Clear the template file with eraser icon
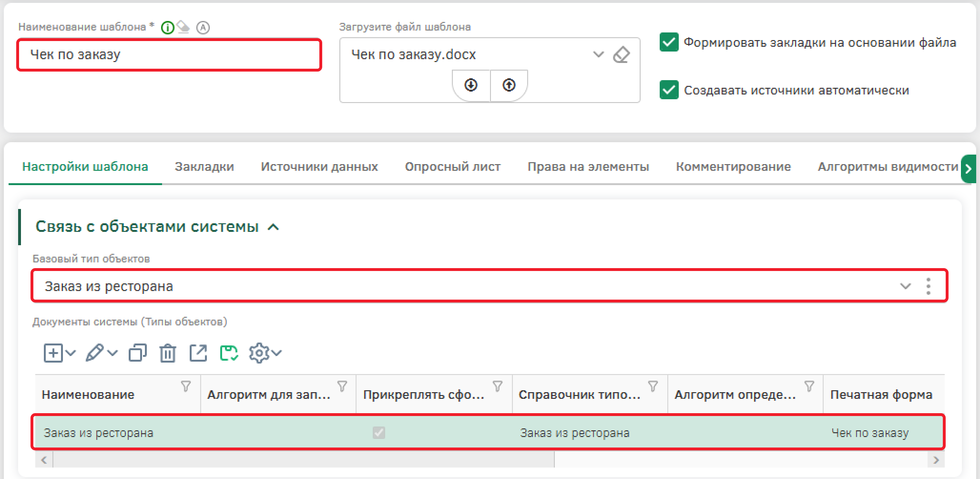 (x=621, y=55)
